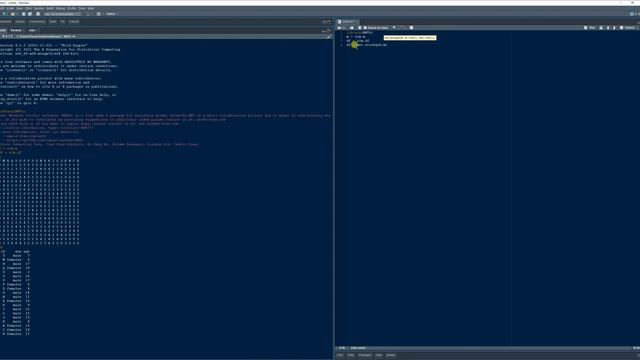Switch to the Connections tab
The width and height of the screenshot is (640, 360).
[37, 22]
